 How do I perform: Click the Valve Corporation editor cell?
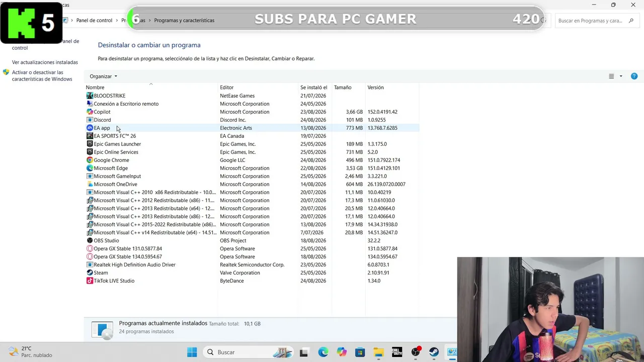(x=240, y=273)
